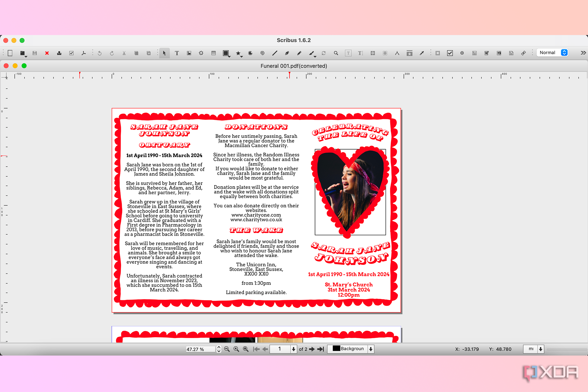Open the Normal image preview quality dropdown
The image size is (588, 392).
coord(564,53)
